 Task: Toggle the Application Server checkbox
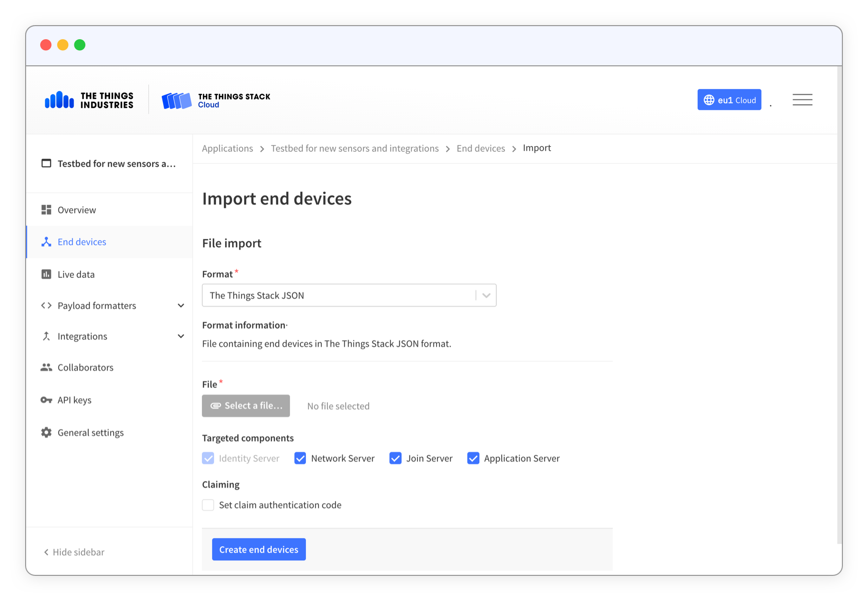pos(473,458)
